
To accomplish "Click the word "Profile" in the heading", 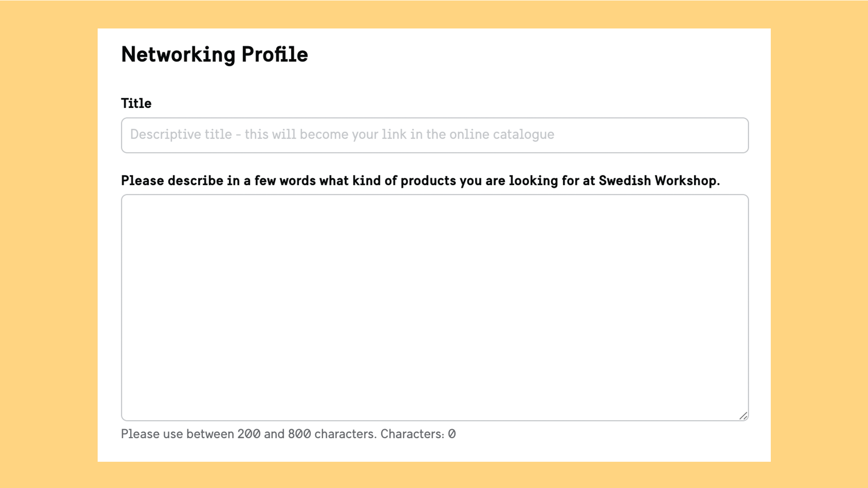I will (274, 55).
